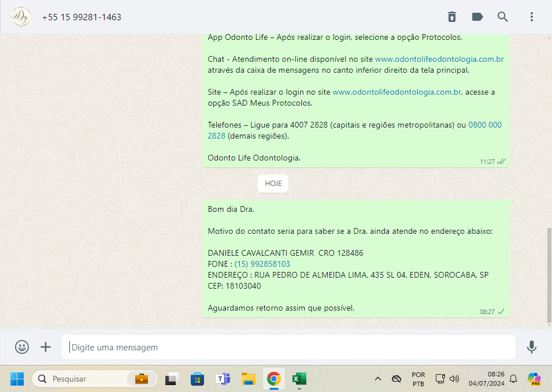Open Microsoft Teams from the taskbar
The height and width of the screenshot is (392, 552).
[223, 379]
